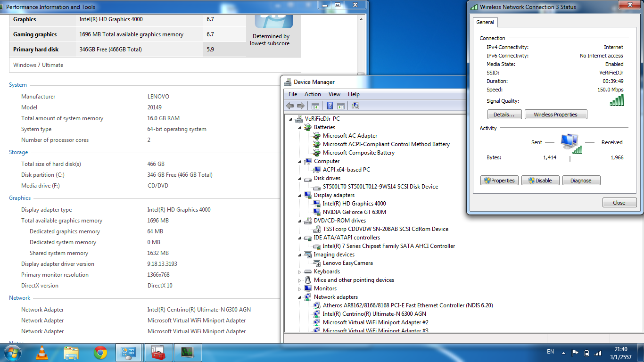Select Microsoft ACPI-Compliant Control Method Battery
This screenshot has width=644, height=362.
pyautogui.click(x=386, y=144)
